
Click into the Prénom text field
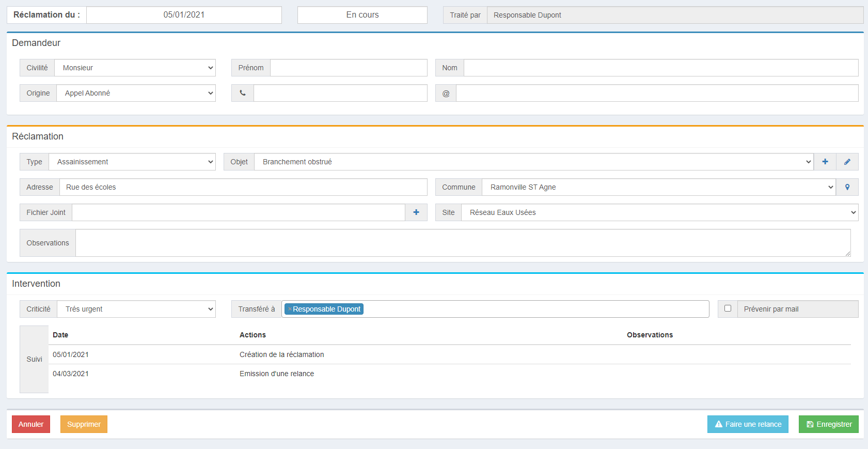pos(349,68)
